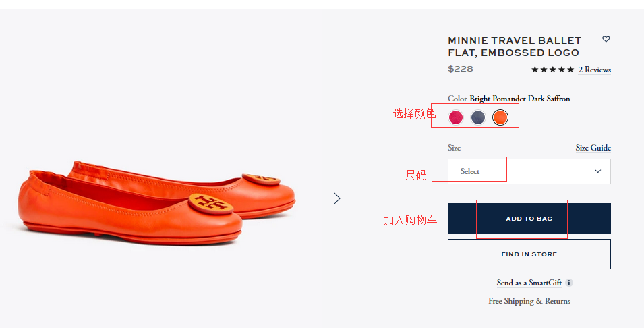Click Send as a SmartGift link

coord(529,283)
